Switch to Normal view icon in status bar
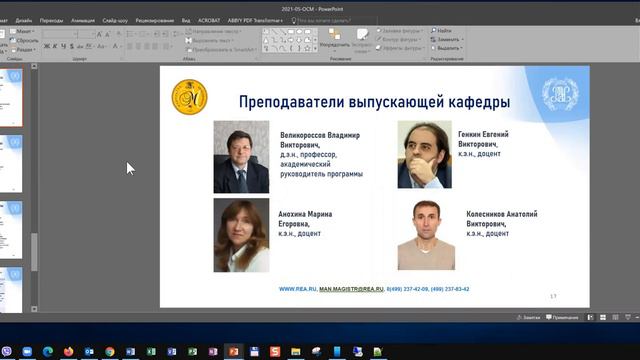Image resolution: width=640 pixels, height=360 pixels. point(590,317)
